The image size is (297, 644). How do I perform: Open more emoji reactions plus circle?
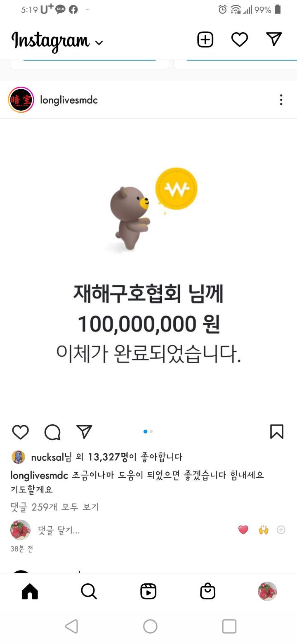[281, 530]
